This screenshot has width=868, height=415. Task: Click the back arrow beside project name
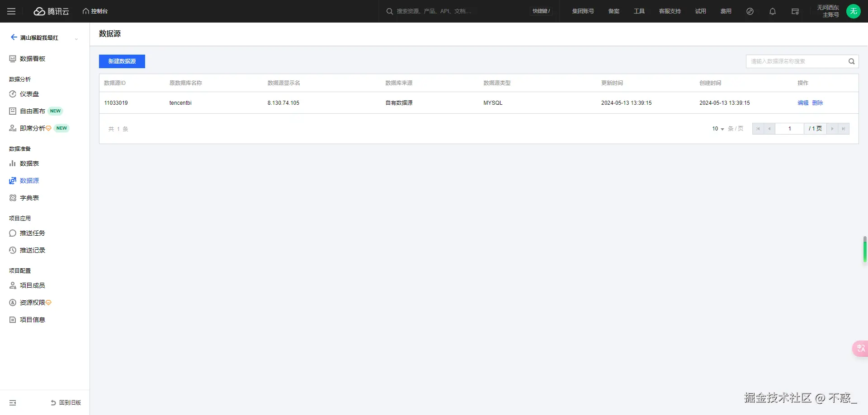pyautogui.click(x=14, y=37)
